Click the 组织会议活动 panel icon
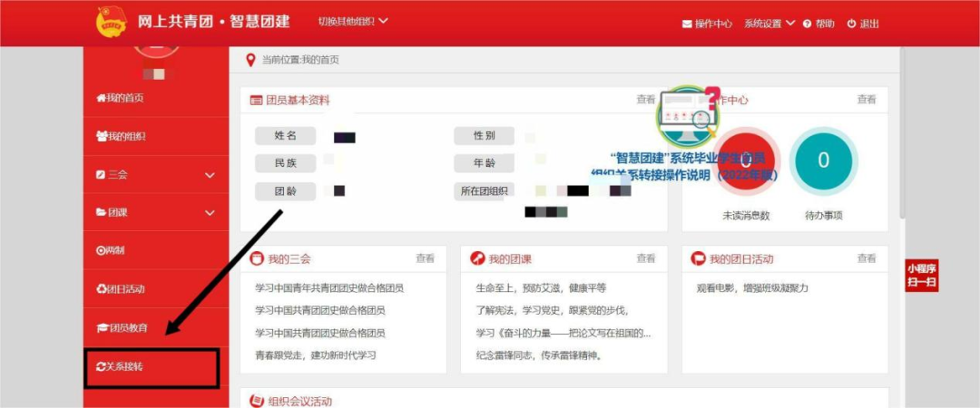The width and height of the screenshot is (980, 408). pyautogui.click(x=256, y=401)
